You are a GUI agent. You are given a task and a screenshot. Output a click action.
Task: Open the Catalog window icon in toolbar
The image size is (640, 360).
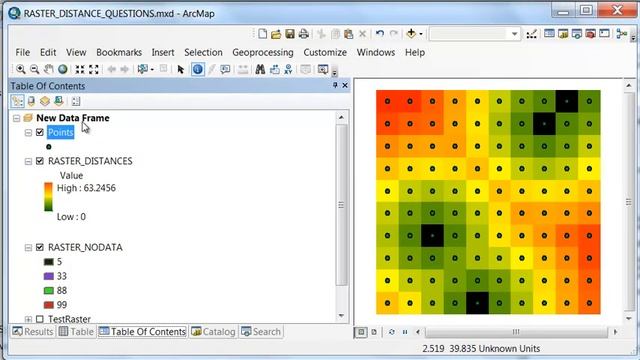563,34
